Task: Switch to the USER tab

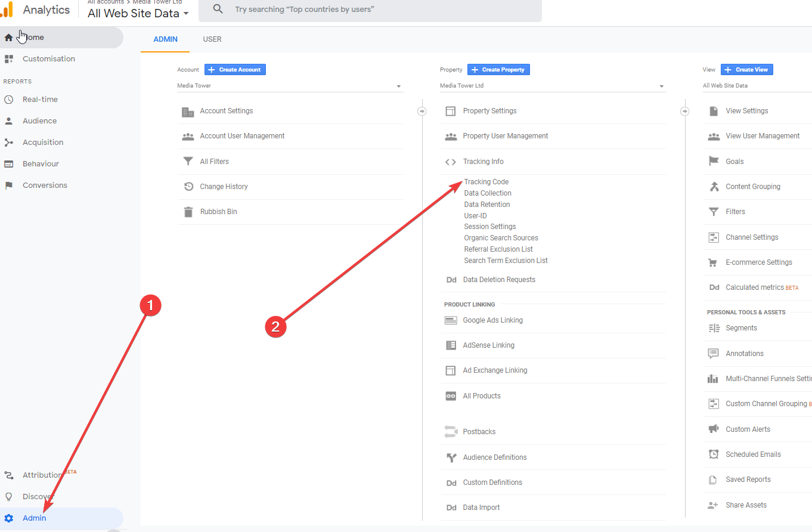Action: [212, 39]
